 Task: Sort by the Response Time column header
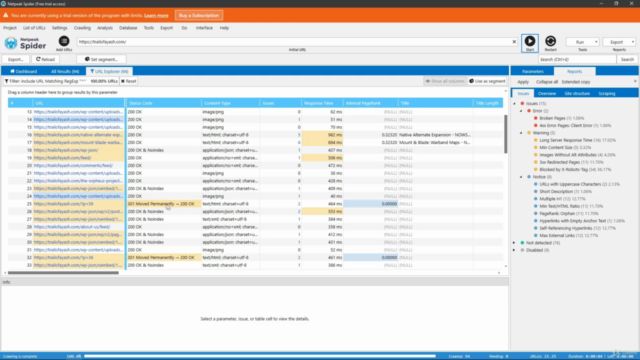click(x=322, y=103)
